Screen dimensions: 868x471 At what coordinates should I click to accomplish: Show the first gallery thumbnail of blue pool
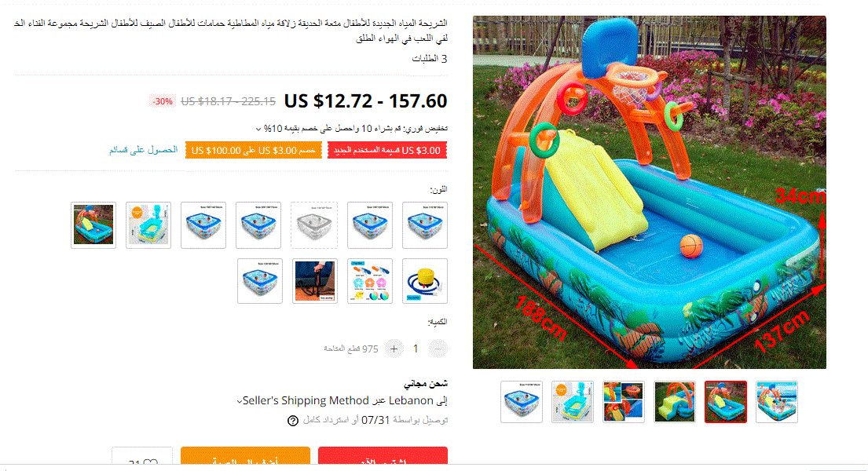[x=522, y=402]
